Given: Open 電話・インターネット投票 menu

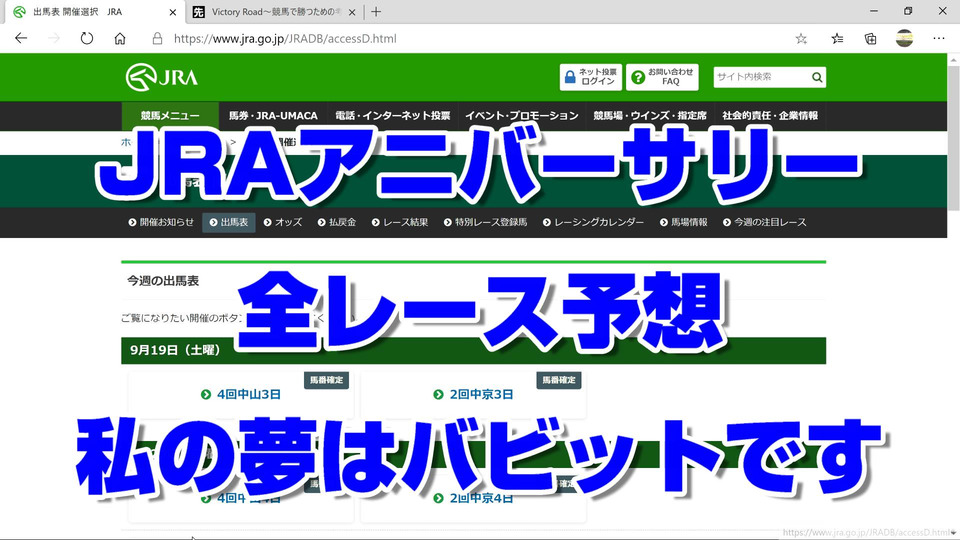Looking at the screenshot, I should click(x=392, y=116).
